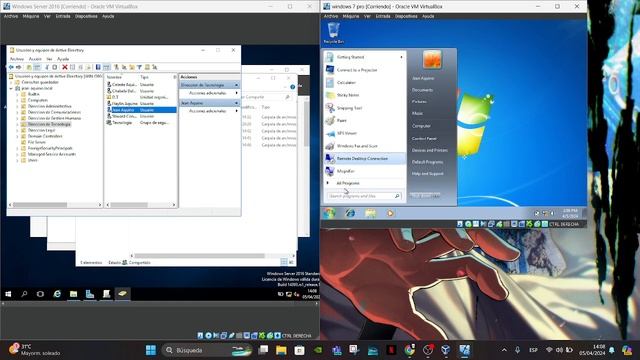
Task: Select File Server folder in tree
Action: tap(37, 142)
